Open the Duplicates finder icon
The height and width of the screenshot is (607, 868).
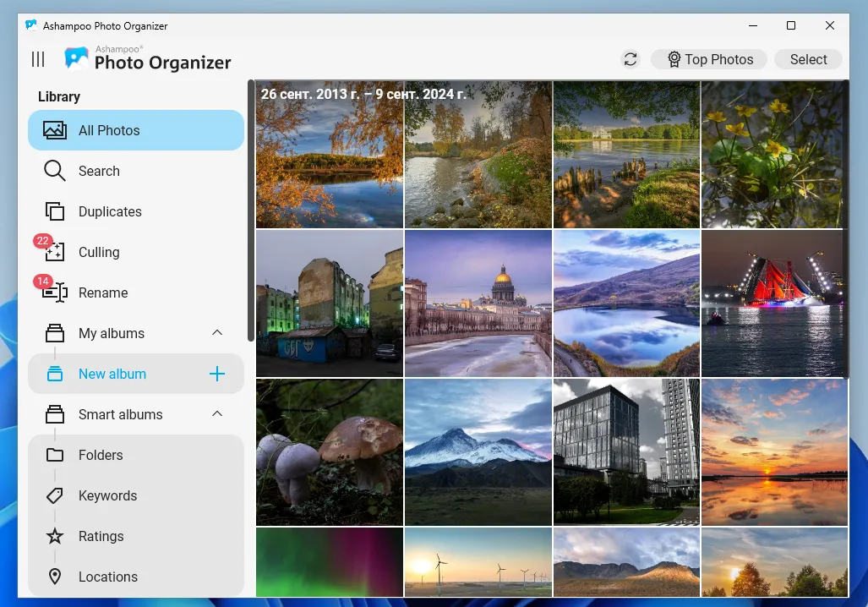click(54, 211)
